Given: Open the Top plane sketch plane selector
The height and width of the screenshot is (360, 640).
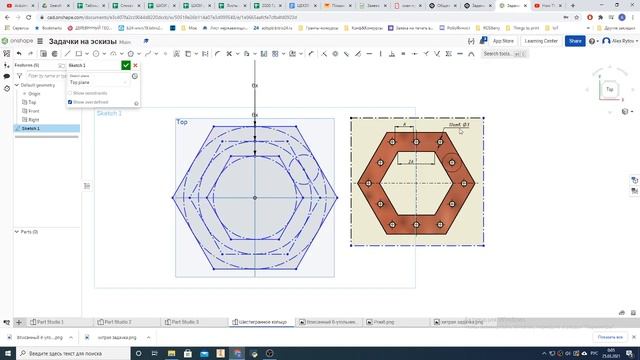Looking at the screenshot, I should pyautogui.click(x=98, y=82).
